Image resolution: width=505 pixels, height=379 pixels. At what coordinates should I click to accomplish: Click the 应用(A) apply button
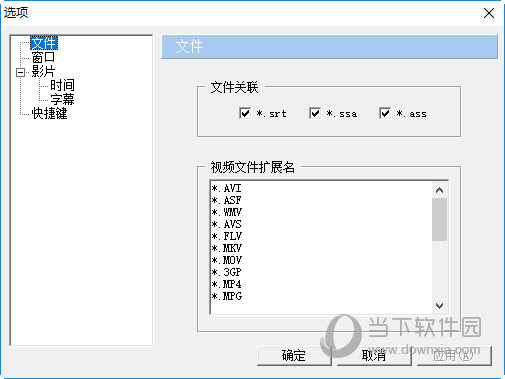coord(454,356)
